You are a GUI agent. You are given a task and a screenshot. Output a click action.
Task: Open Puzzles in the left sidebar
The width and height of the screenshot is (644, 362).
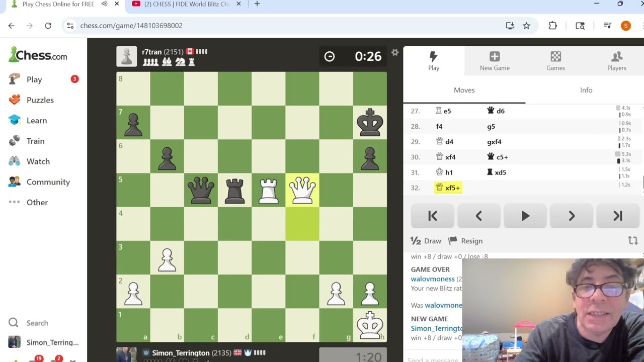(40, 100)
